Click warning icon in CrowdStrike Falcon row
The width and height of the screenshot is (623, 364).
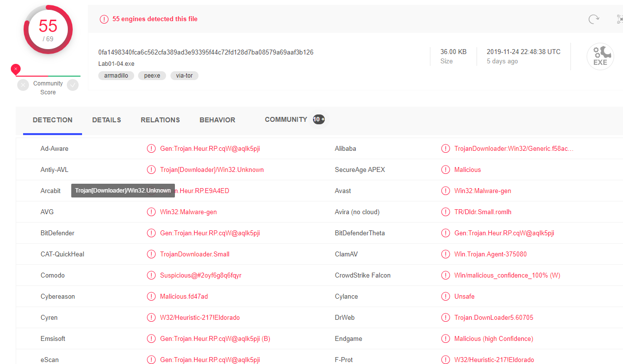click(446, 275)
